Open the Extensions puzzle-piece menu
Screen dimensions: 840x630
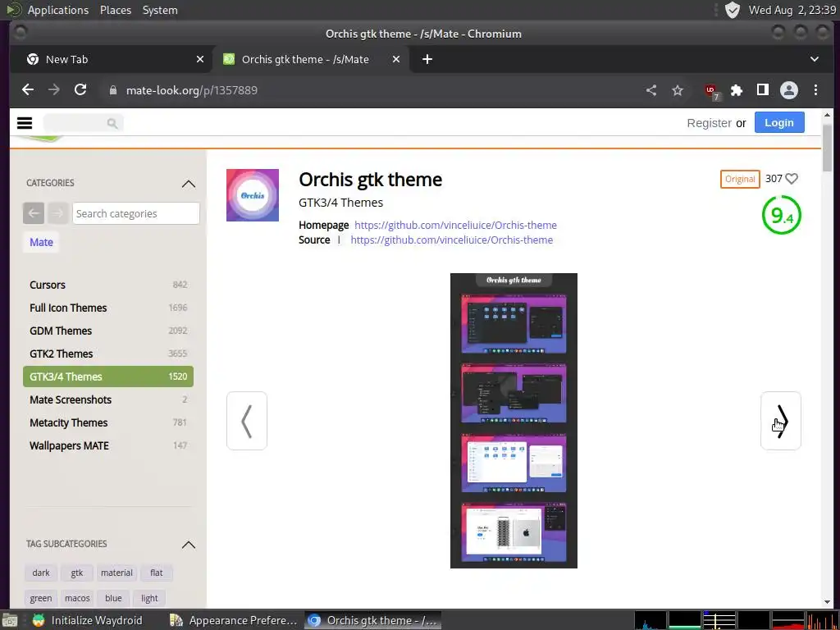pyautogui.click(x=737, y=90)
